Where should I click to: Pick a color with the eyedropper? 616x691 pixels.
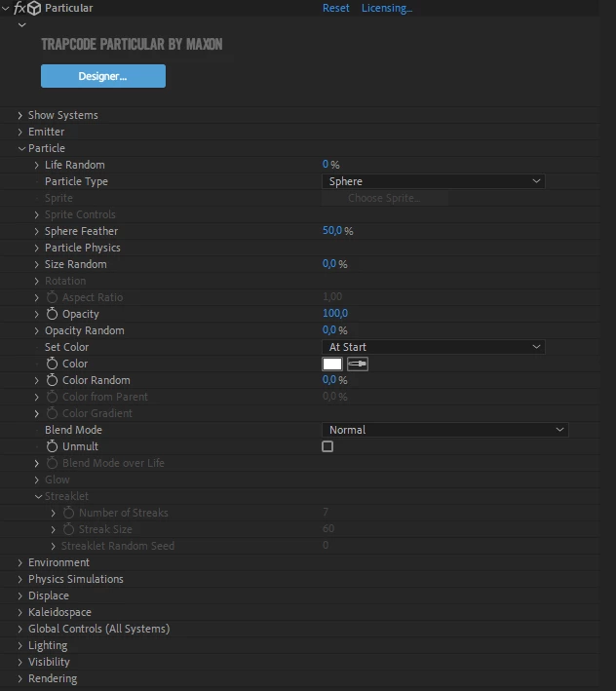click(x=358, y=364)
